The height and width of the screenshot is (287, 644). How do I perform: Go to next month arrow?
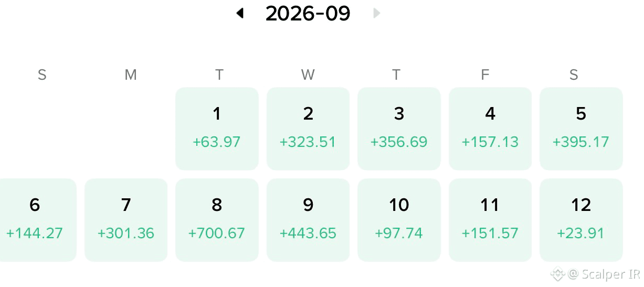pos(376,13)
